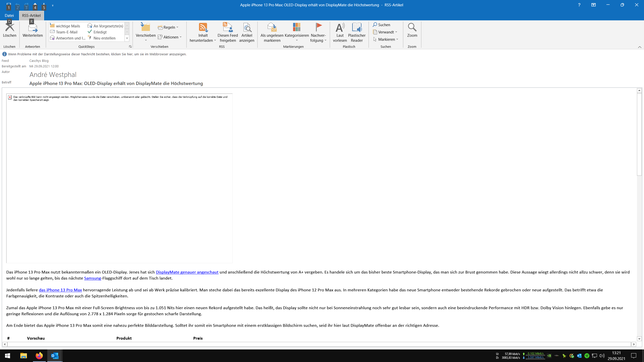
Task: Delete the article with Löschen
Action: (10, 30)
